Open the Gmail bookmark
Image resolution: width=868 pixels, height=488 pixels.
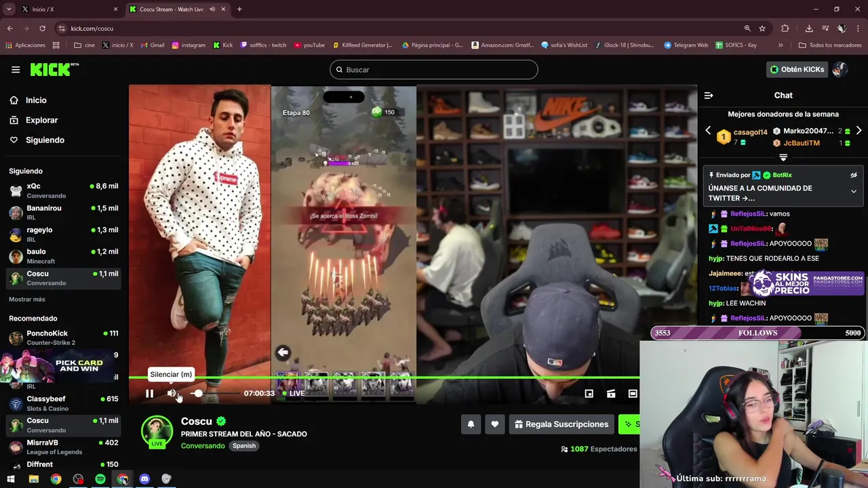click(x=153, y=45)
